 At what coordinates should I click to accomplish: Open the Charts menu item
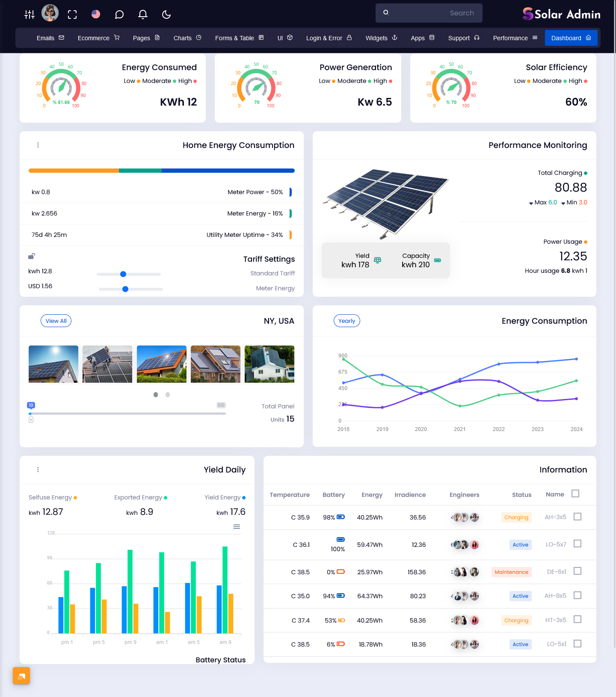(187, 38)
